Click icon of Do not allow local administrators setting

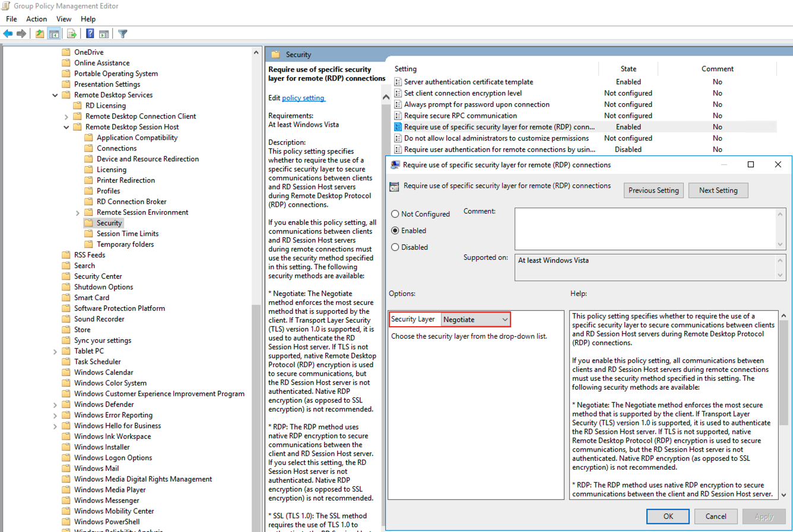[398, 138]
